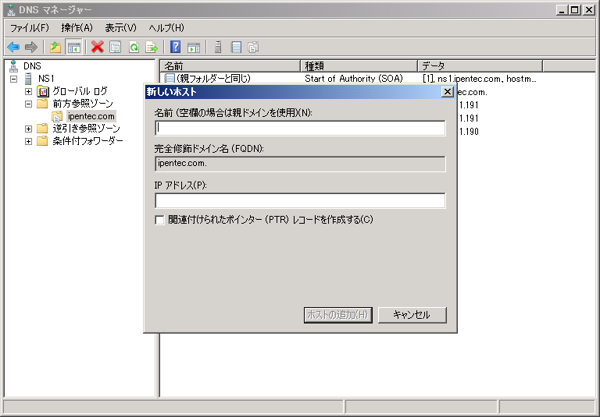Click the ipentec.com zone icon
Image resolution: width=600 pixels, height=417 pixels.
[57, 116]
